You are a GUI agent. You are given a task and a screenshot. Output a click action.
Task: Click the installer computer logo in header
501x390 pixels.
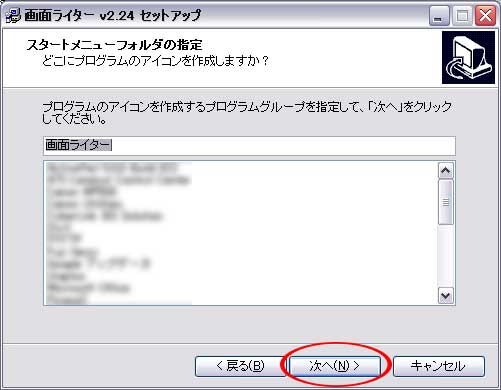pos(469,58)
